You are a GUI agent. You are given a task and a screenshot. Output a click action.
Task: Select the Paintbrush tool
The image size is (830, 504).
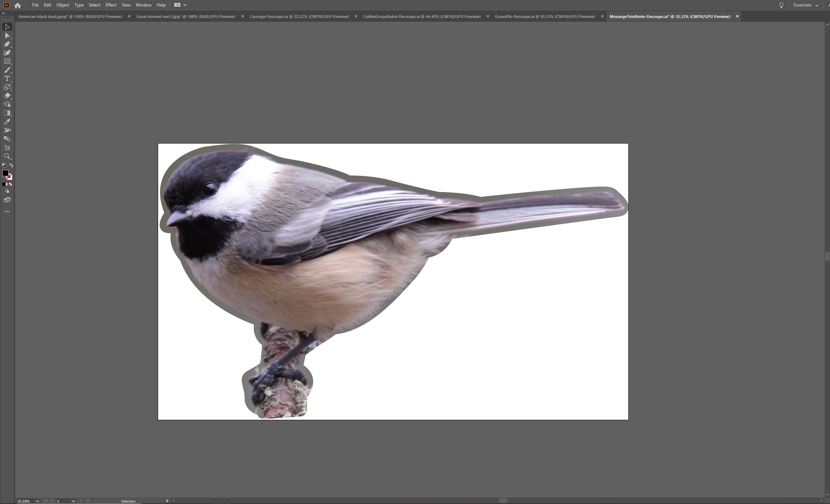click(x=7, y=70)
